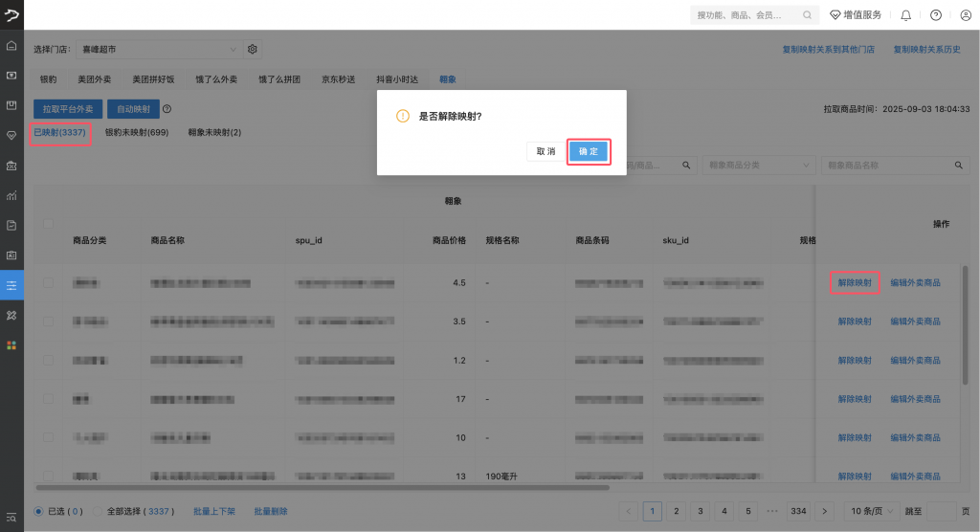
Task: Switch to the 美团外卖 tab
Action: [x=95, y=79]
